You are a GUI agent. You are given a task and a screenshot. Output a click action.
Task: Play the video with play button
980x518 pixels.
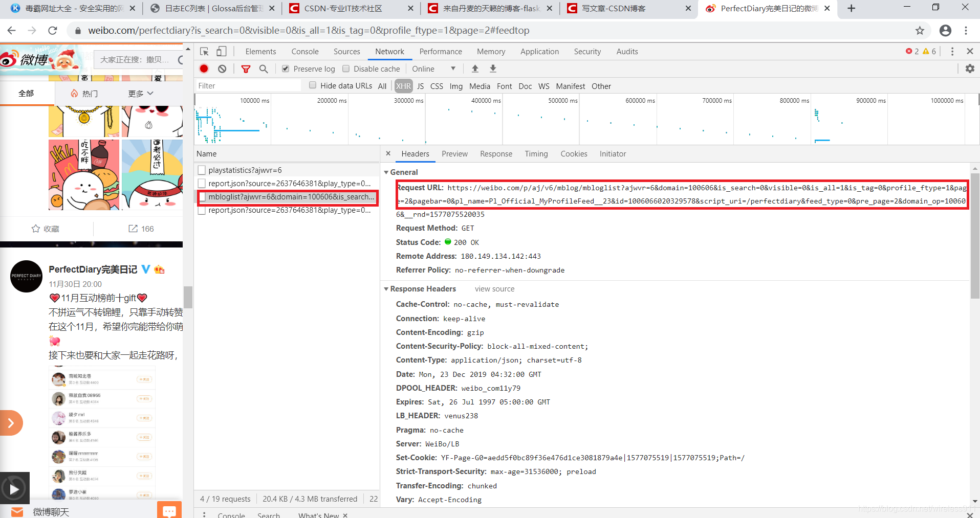pyautogui.click(x=14, y=489)
